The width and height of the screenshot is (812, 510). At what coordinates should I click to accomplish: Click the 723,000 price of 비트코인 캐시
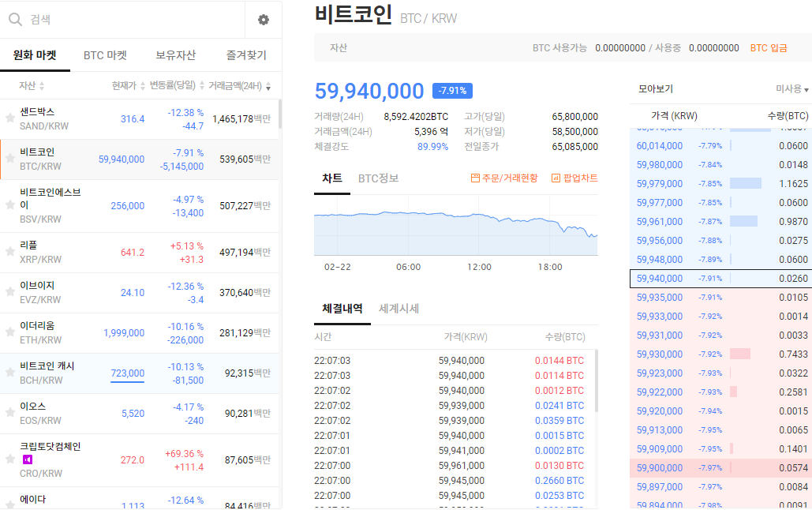pos(127,373)
